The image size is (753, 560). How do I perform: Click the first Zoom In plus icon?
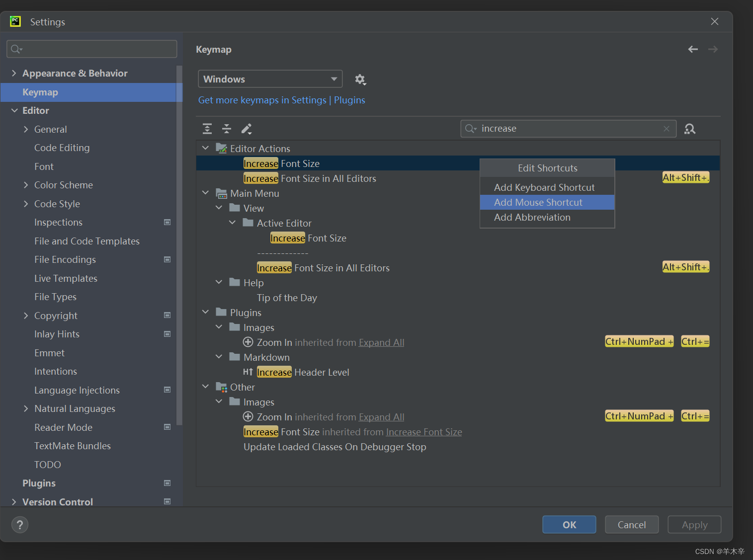pyautogui.click(x=248, y=342)
